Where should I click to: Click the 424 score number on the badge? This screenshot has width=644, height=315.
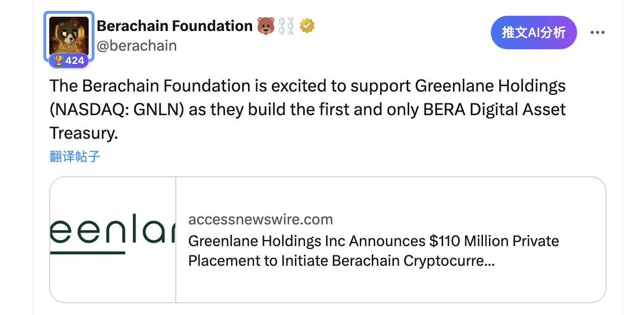click(74, 61)
